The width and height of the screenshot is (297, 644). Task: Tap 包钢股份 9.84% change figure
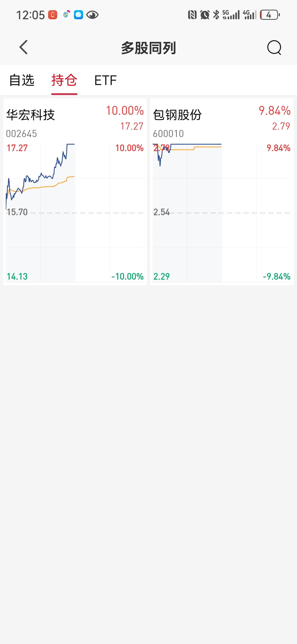tap(274, 111)
